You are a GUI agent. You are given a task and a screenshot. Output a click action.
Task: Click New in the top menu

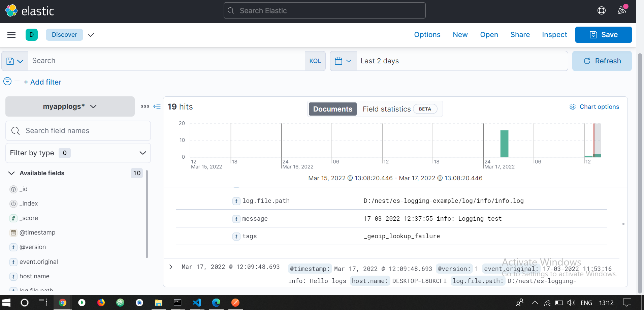click(460, 35)
